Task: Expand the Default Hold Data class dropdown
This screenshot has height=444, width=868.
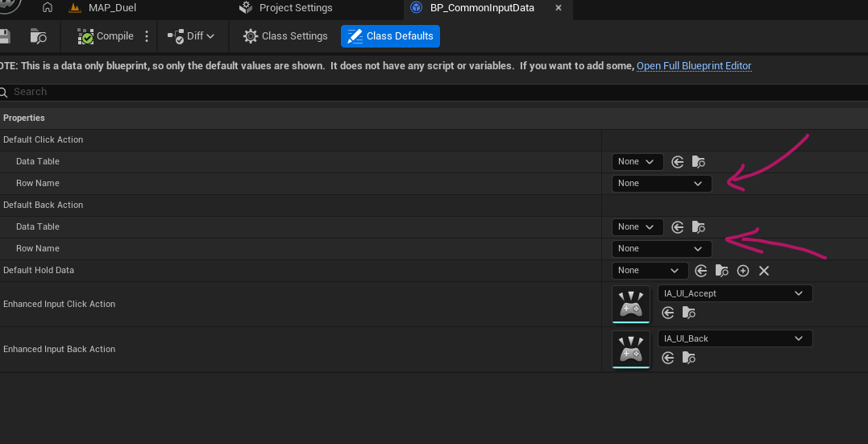Action: [x=650, y=271]
